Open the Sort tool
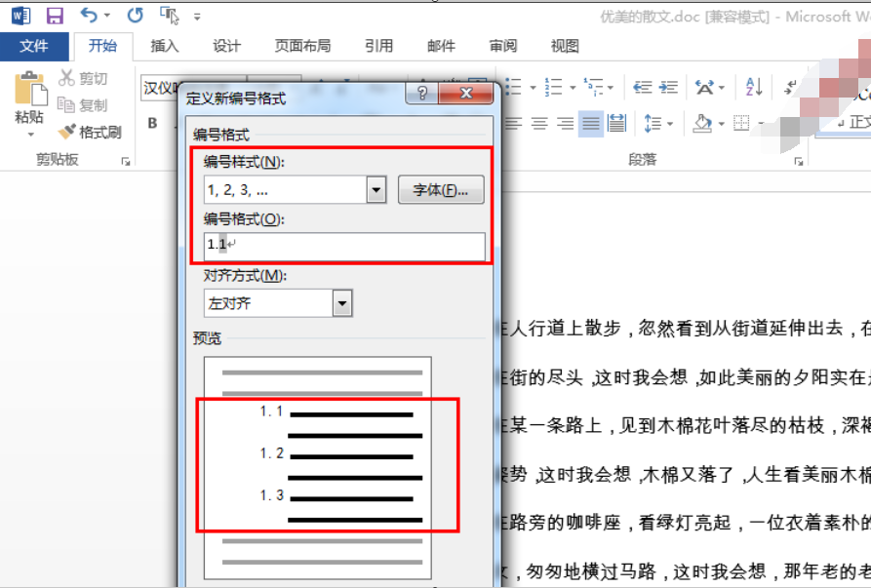The height and width of the screenshot is (588, 871). click(751, 87)
